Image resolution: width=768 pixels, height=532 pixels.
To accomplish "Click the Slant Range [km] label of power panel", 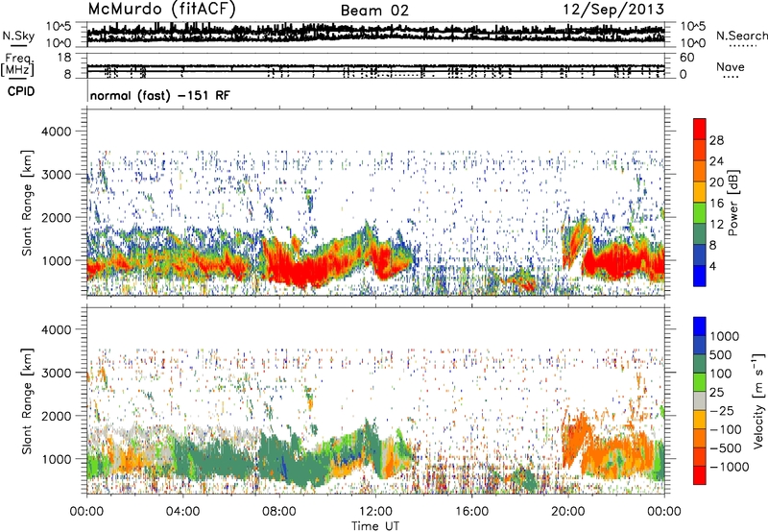I will [27, 203].
